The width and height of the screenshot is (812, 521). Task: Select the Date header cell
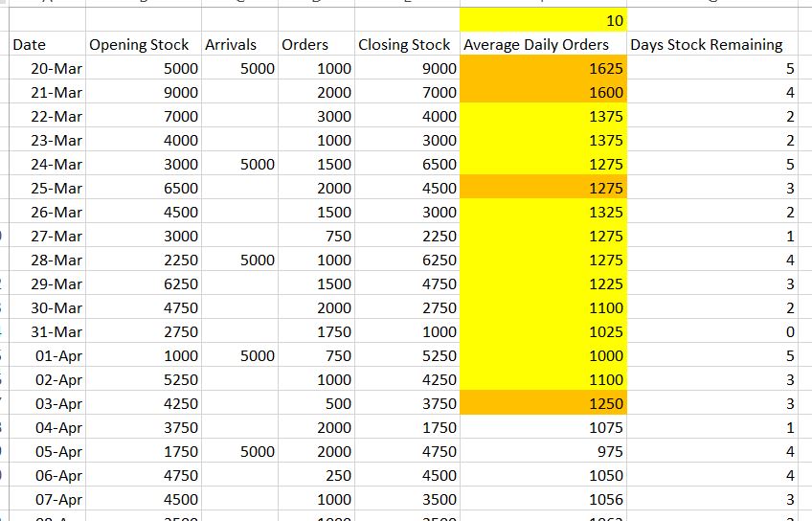(x=47, y=45)
